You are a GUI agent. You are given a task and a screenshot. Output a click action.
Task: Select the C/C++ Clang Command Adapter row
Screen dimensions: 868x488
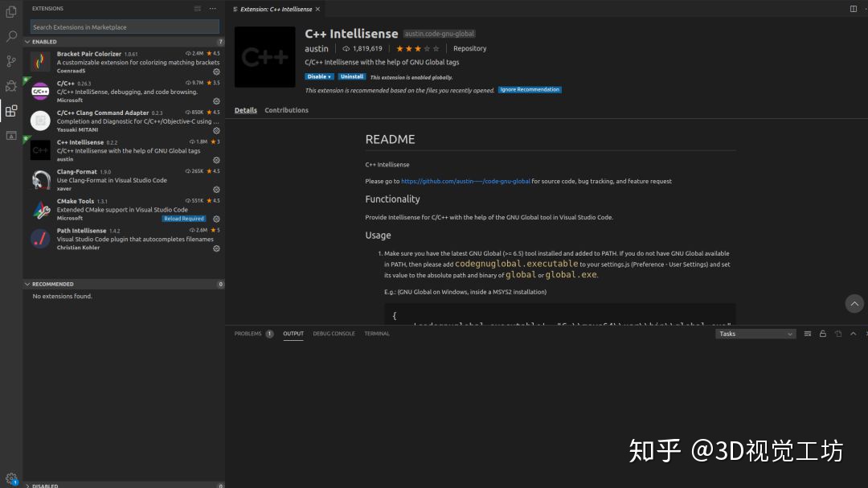coord(124,121)
